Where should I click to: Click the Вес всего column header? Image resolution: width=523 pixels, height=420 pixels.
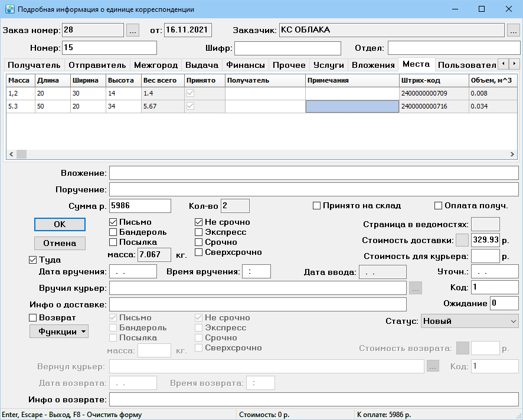coord(163,80)
